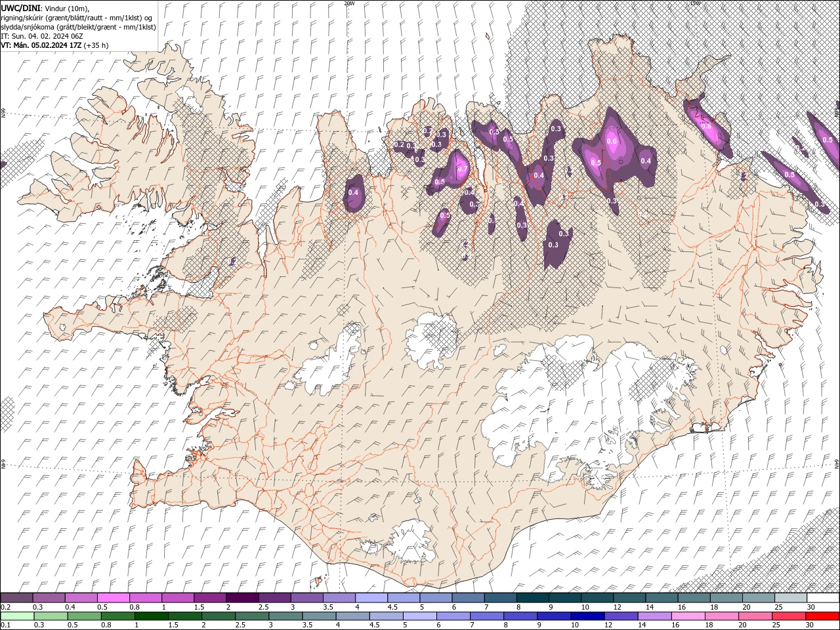This screenshot has width=840, height=630.
Task: Pick the darkest green rain swatch between 1 and 1.5
Action: [152, 616]
